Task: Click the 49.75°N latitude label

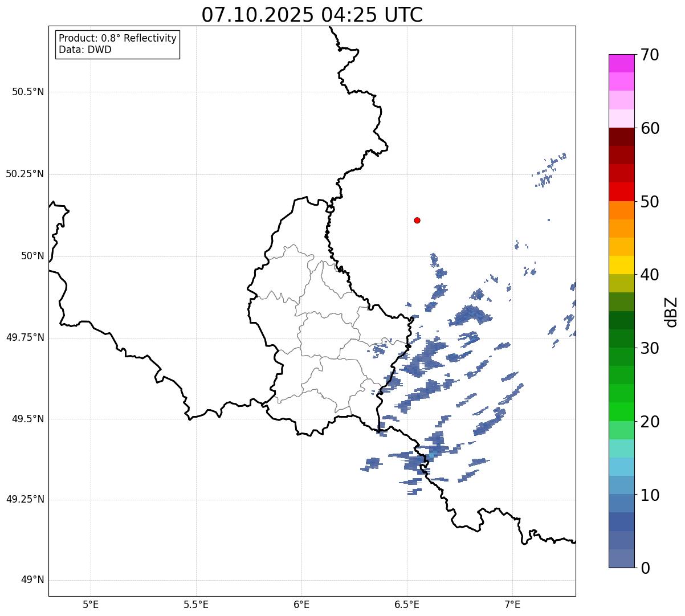Action: 25,337
